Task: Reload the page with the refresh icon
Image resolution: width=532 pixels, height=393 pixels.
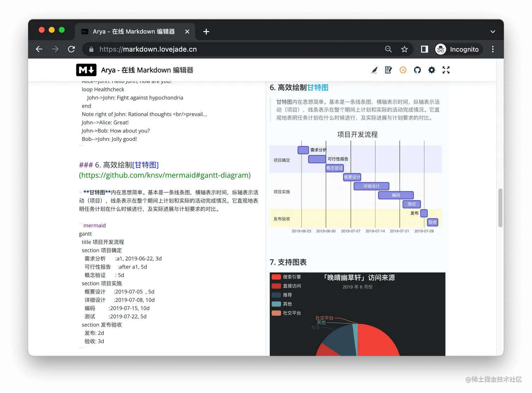Action: (x=71, y=49)
